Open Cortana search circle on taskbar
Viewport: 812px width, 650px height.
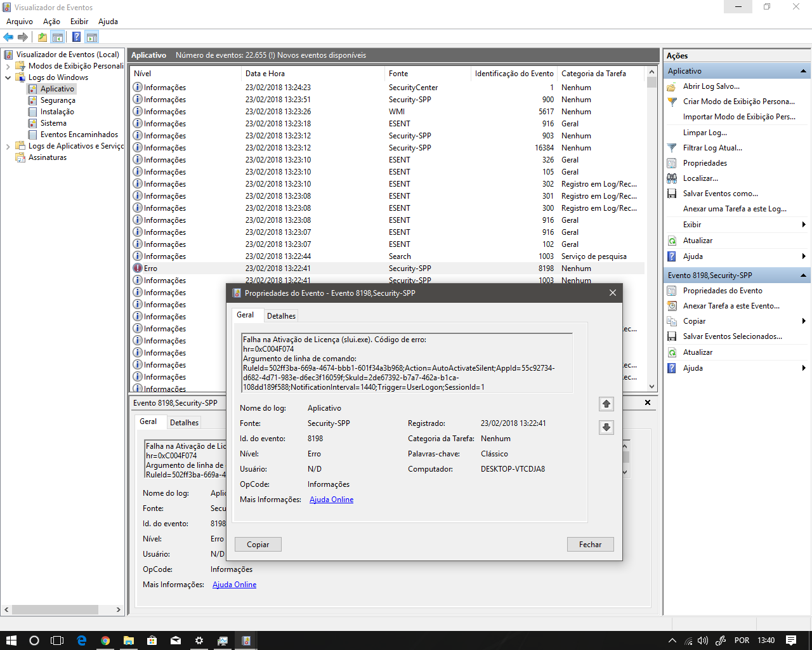point(34,640)
